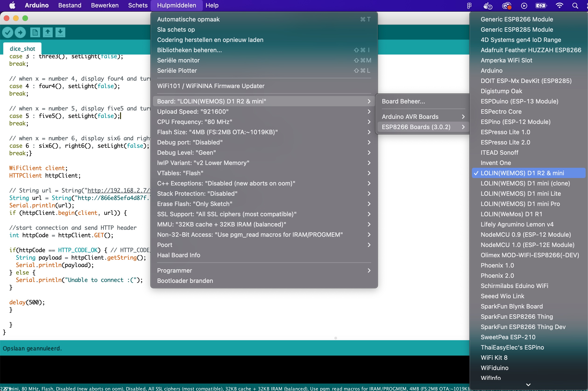
Task: Close the Hulpmiddelen menu in menu bar
Action: coord(176,5)
